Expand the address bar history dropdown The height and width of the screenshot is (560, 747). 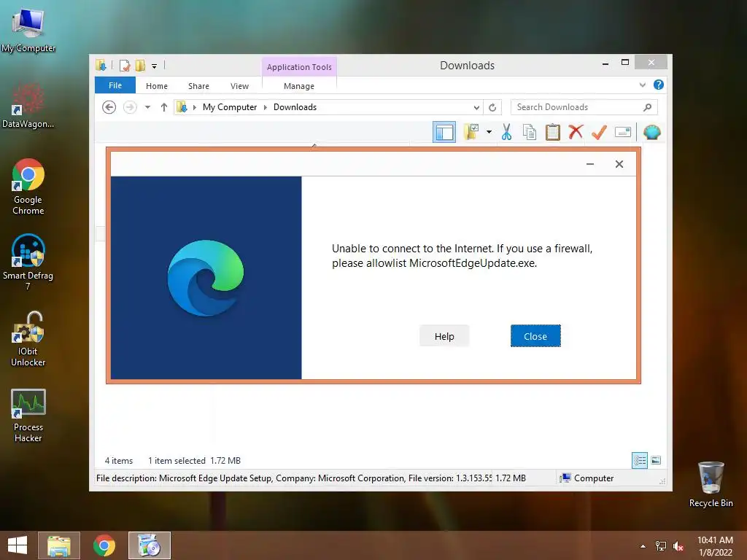pyautogui.click(x=476, y=108)
